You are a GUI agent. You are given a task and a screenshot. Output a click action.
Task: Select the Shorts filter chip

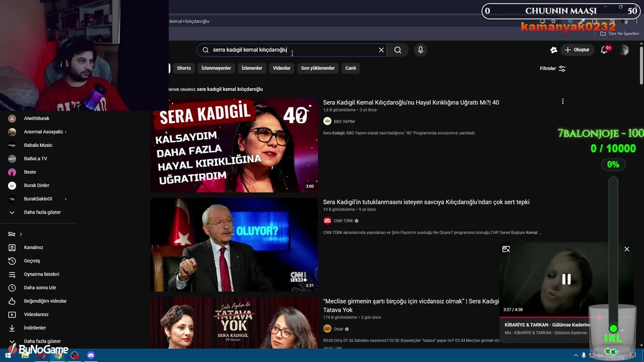click(184, 68)
